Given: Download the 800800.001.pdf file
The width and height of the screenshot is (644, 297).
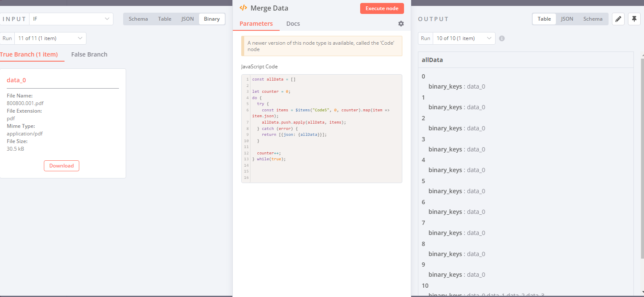Looking at the screenshot, I should [x=62, y=166].
